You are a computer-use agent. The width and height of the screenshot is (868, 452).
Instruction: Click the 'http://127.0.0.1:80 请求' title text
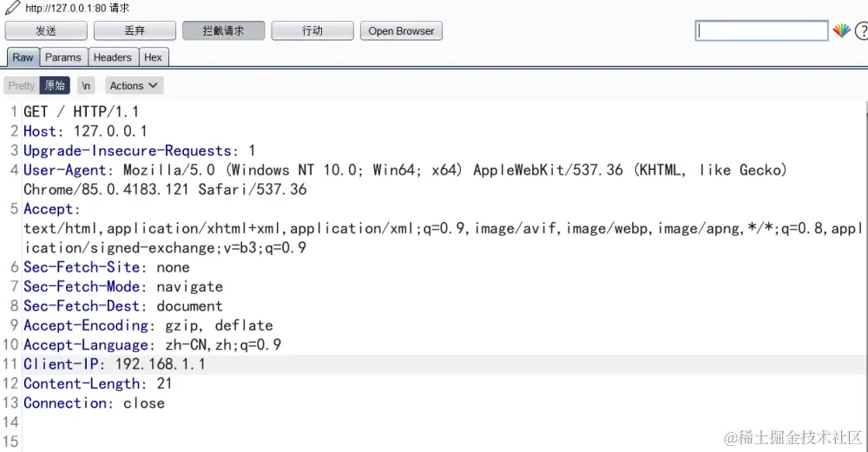(x=77, y=9)
